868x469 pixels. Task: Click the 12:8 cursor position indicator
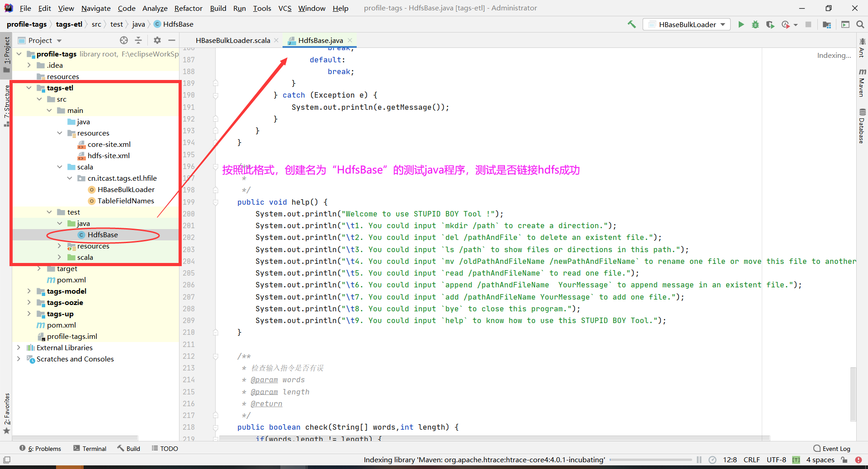730,460
